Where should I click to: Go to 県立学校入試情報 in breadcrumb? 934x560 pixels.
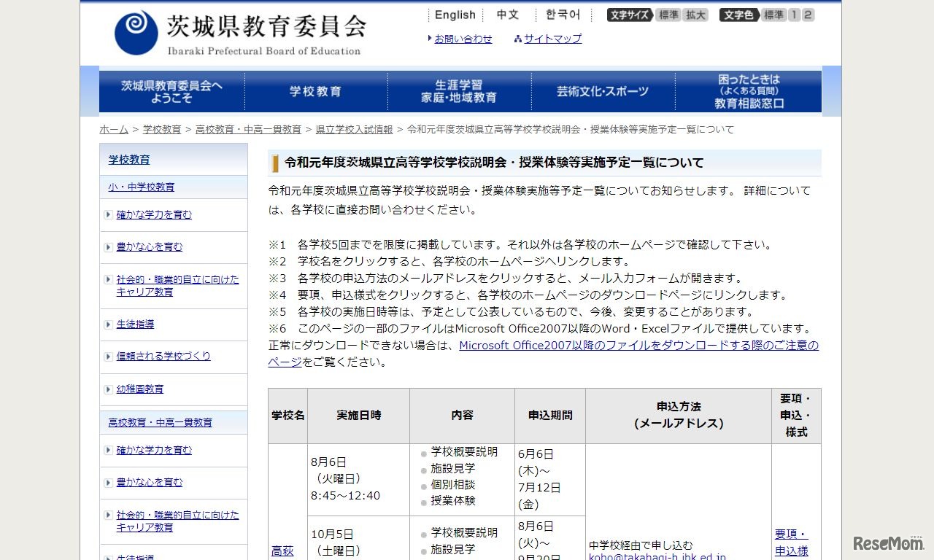click(x=354, y=129)
